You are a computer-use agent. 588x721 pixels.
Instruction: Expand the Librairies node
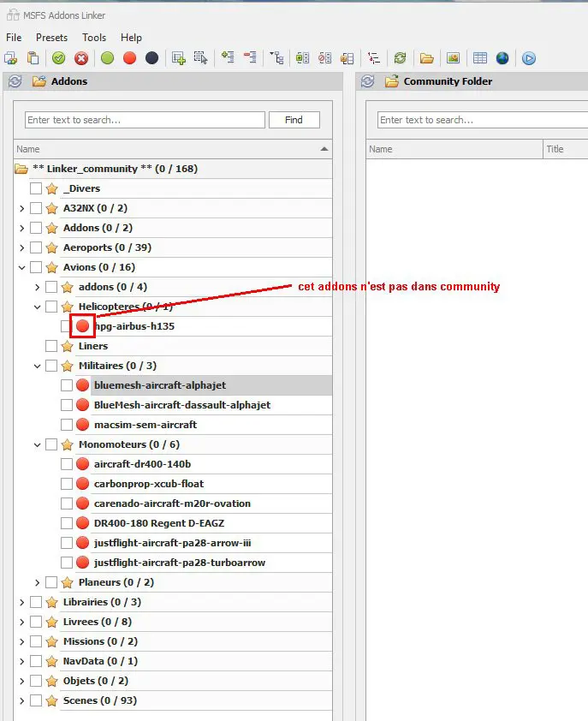[x=21, y=602]
